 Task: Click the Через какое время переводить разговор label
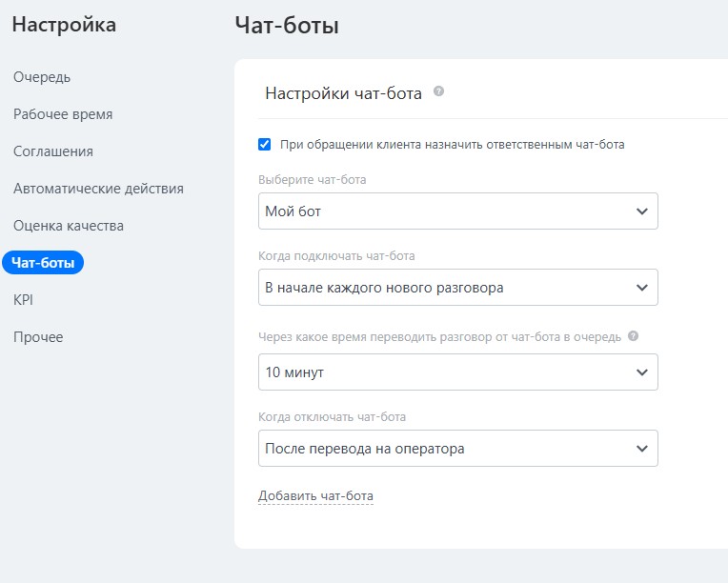[x=439, y=336]
